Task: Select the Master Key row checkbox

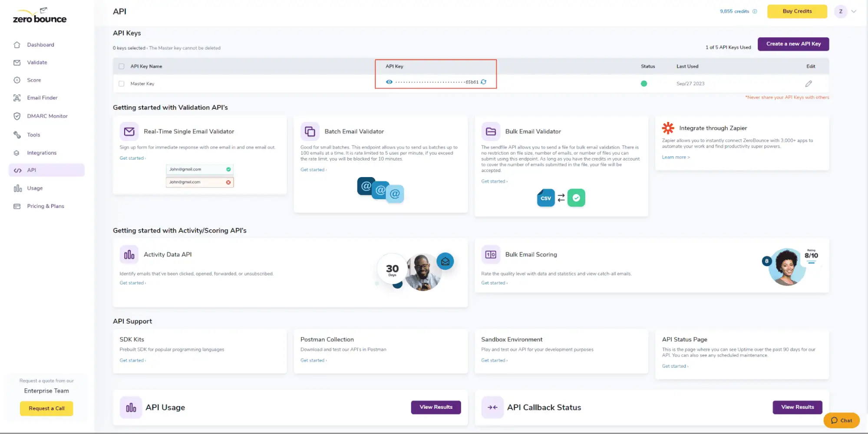Action: coord(122,83)
